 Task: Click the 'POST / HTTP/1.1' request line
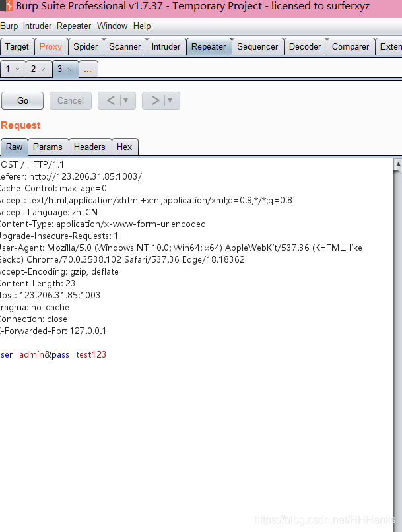[32, 164]
